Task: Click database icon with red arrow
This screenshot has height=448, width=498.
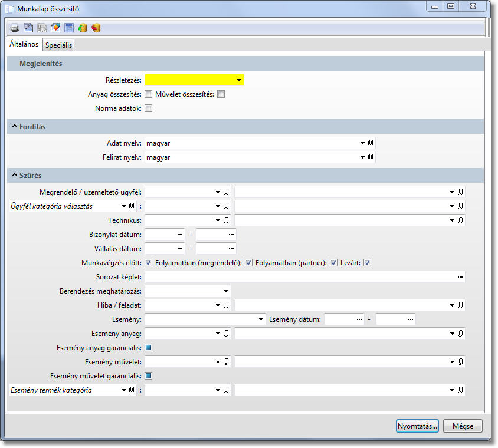Action: 96,28
